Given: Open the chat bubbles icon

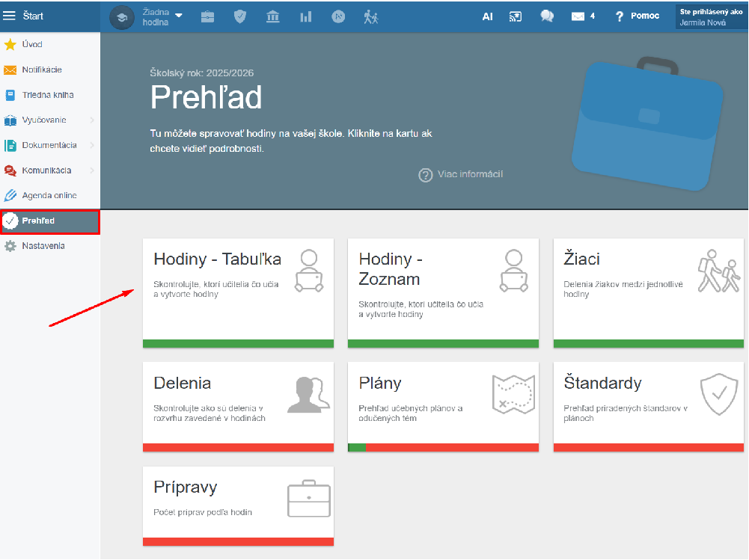Looking at the screenshot, I should pyautogui.click(x=547, y=16).
